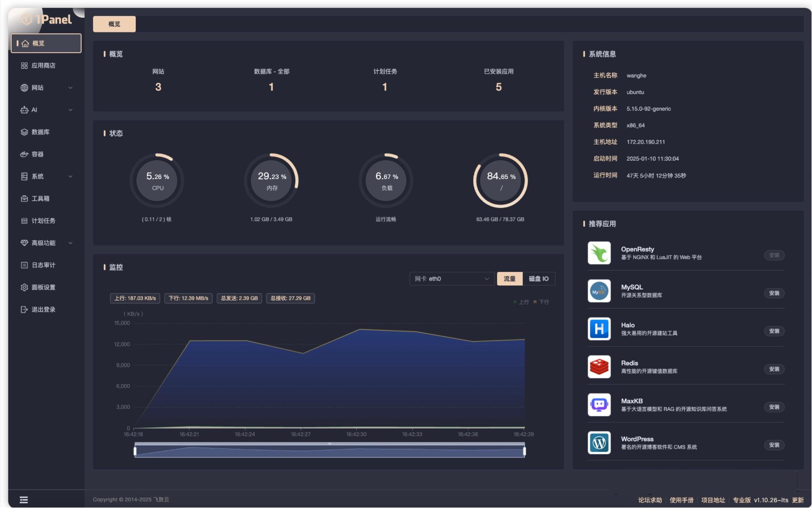Collapse sidebar using bottom hamburger icon
Image resolution: width=812 pixels, height=508 pixels.
[x=24, y=500]
